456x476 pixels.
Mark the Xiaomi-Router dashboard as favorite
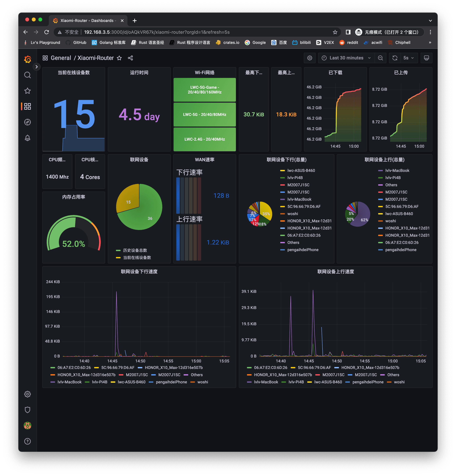pos(119,58)
